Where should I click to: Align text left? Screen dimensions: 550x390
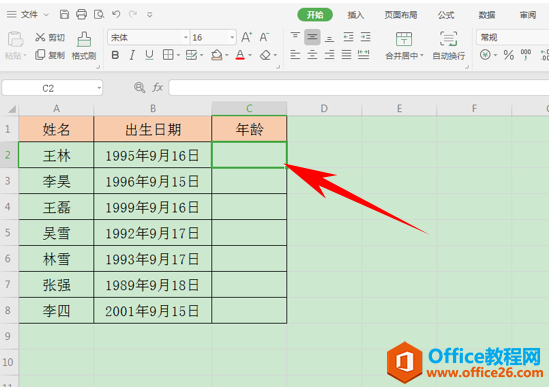[295, 55]
